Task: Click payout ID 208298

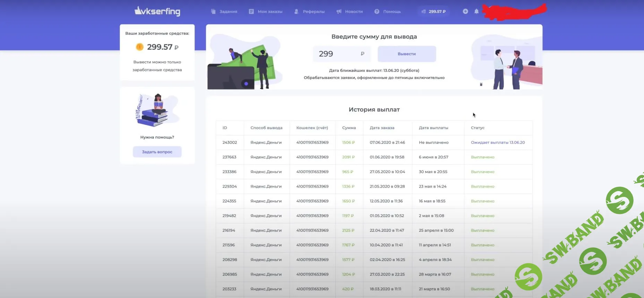Action: click(x=230, y=259)
